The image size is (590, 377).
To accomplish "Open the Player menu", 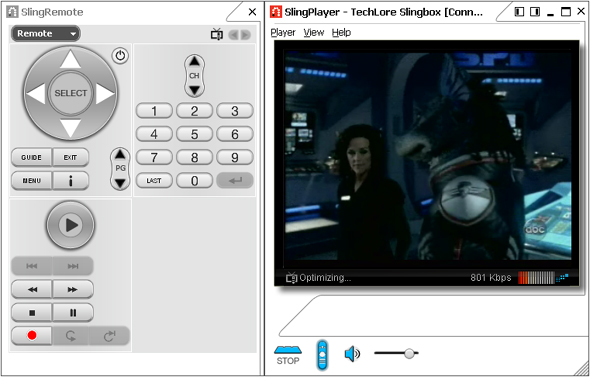I will pos(283,33).
